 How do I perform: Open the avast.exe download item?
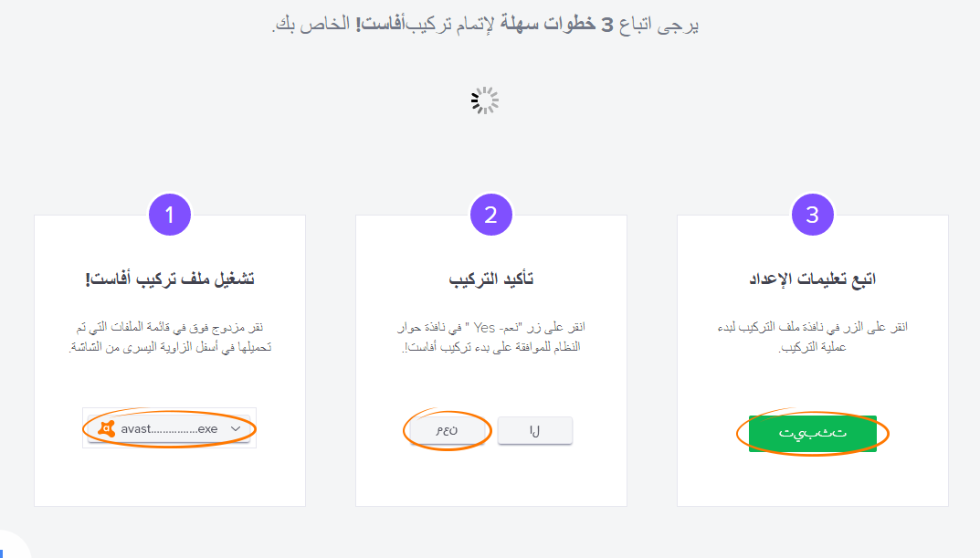tap(169, 429)
